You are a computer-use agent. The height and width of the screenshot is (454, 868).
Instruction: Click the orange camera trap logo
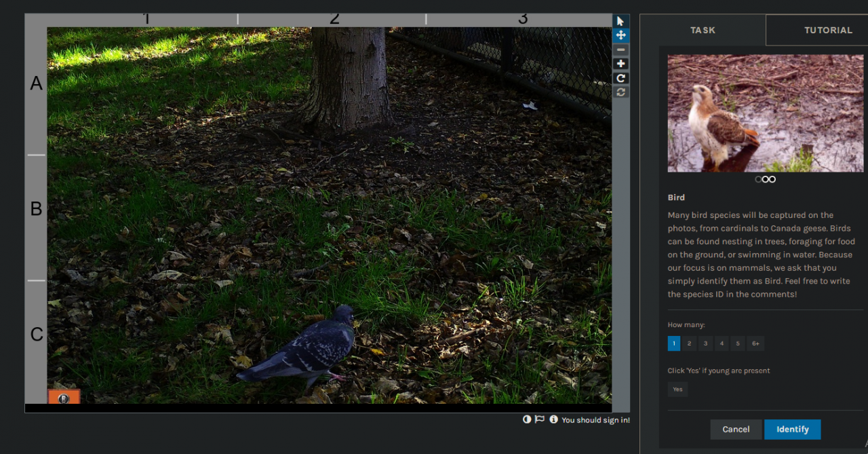(64, 397)
